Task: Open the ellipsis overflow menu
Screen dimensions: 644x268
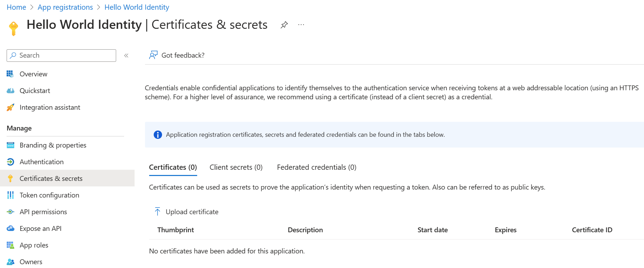Action: [301, 24]
